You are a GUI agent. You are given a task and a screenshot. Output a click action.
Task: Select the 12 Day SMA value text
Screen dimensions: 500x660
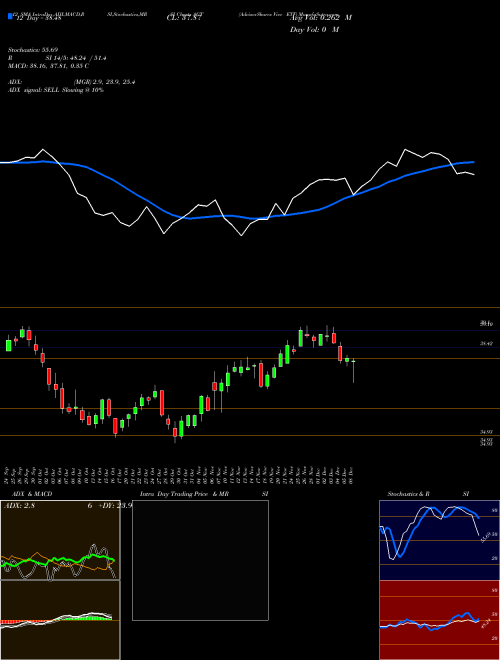pyautogui.click(x=39, y=18)
